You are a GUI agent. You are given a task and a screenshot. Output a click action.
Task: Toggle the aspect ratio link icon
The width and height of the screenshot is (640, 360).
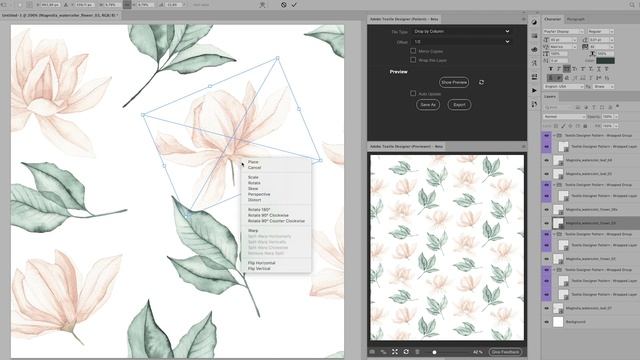(x=127, y=5)
